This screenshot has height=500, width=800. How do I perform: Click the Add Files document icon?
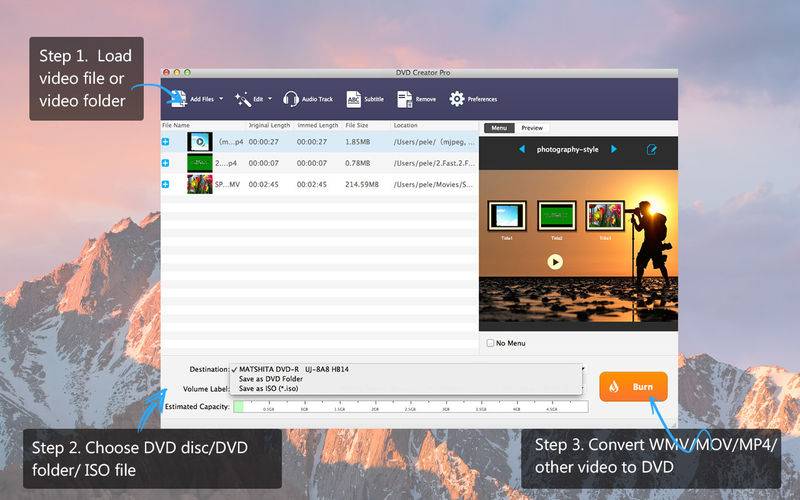(x=179, y=98)
